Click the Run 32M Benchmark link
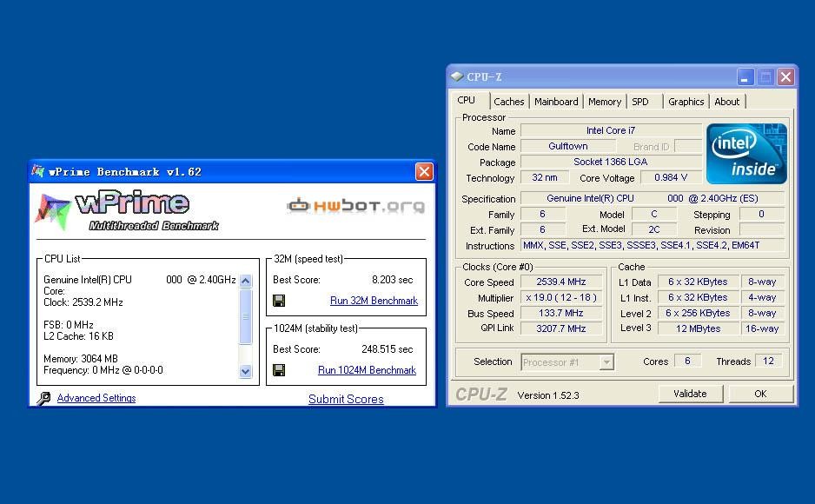 click(x=374, y=301)
